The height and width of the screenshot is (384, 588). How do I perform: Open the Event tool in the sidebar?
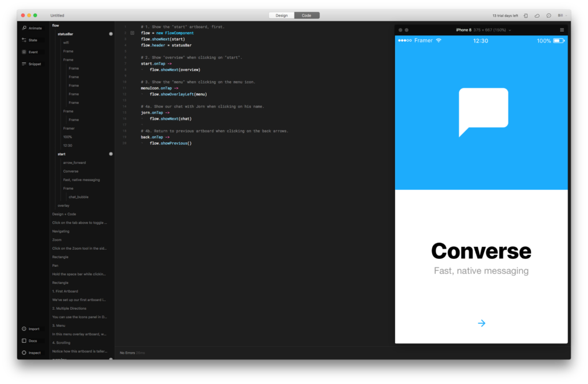tap(30, 52)
